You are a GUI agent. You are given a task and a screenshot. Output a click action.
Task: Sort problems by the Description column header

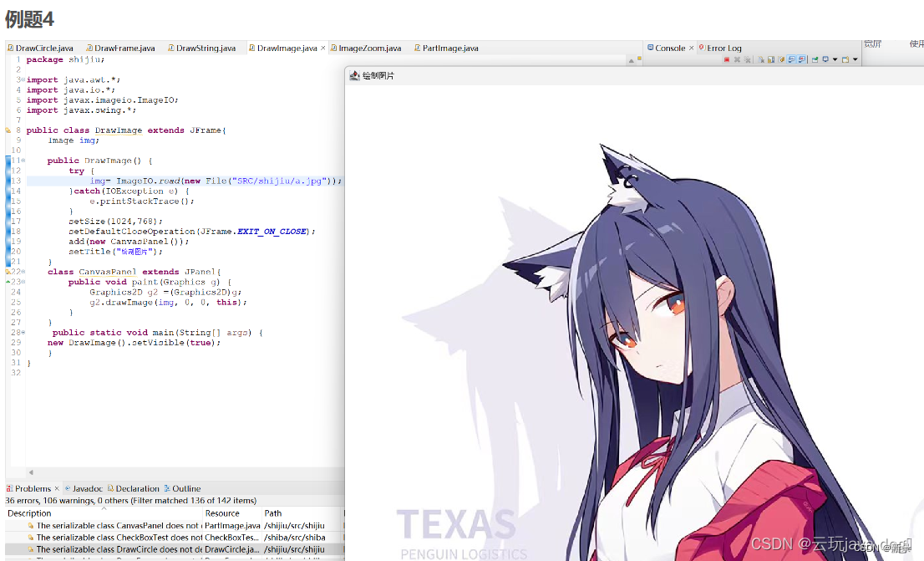(x=104, y=513)
